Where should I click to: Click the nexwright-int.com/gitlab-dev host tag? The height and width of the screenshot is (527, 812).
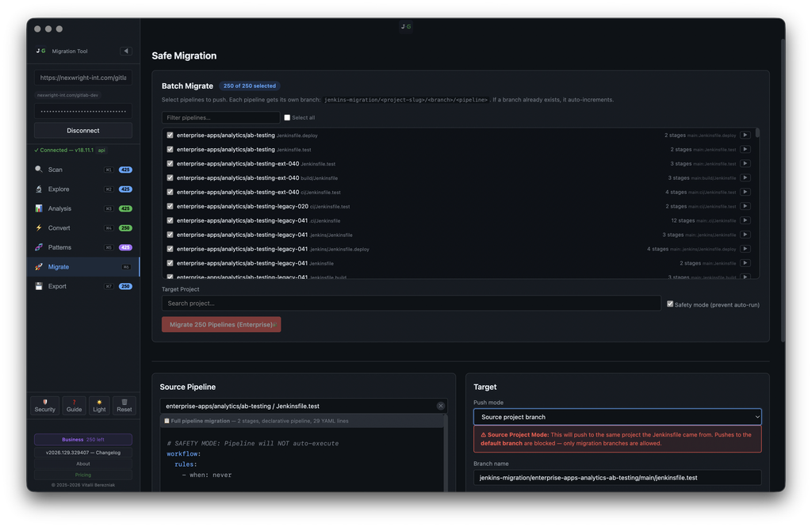(x=68, y=95)
